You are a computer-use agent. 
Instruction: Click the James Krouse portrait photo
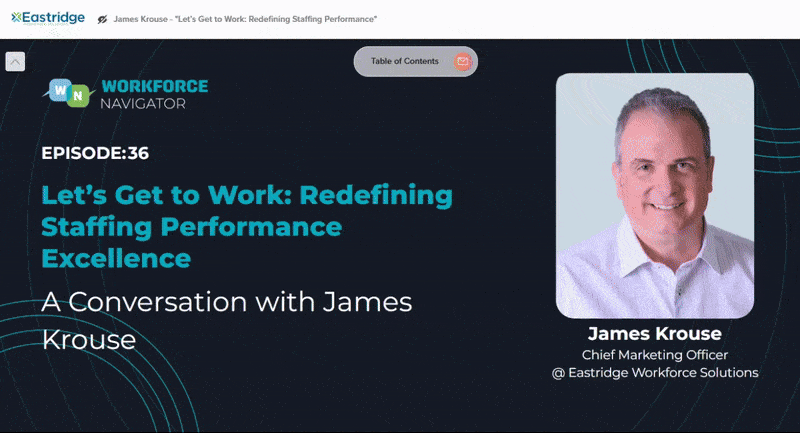coord(655,196)
